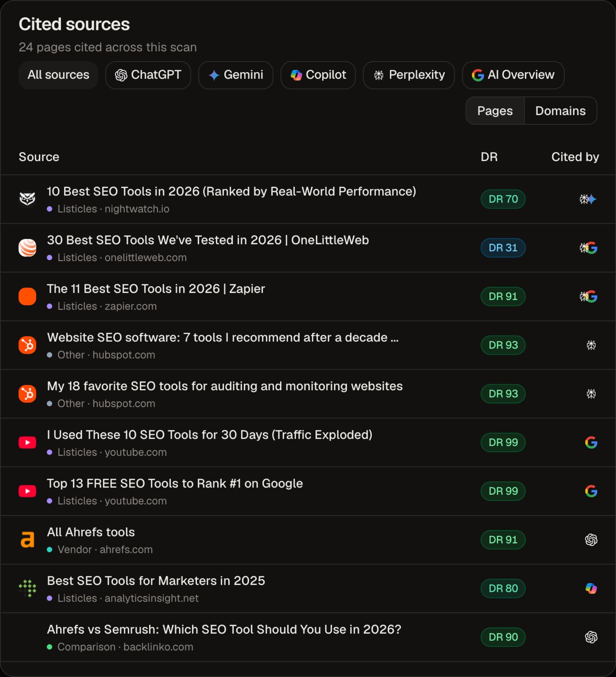Image resolution: width=616 pixels, height=677 pixels.
Task: Filter cited sources by AI Overview
Action: [x=513, y=75]
